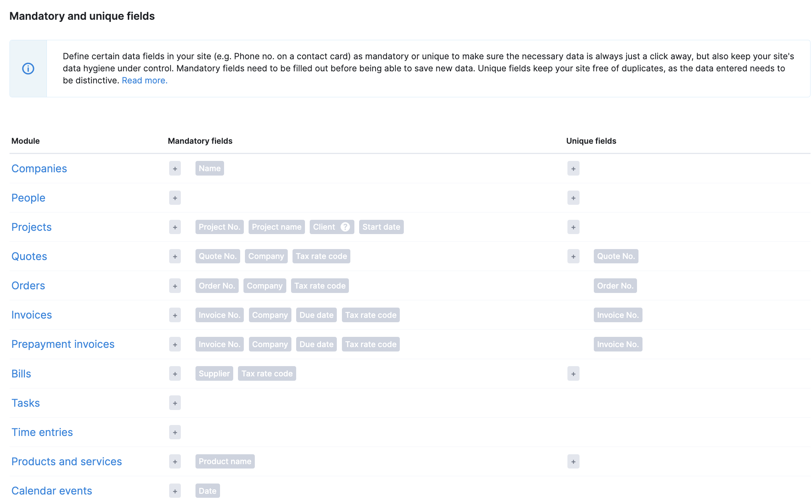812x504 pixels.
Task: Click Tax rate code tag in Quotes row
Action: (x=321, y=256)
